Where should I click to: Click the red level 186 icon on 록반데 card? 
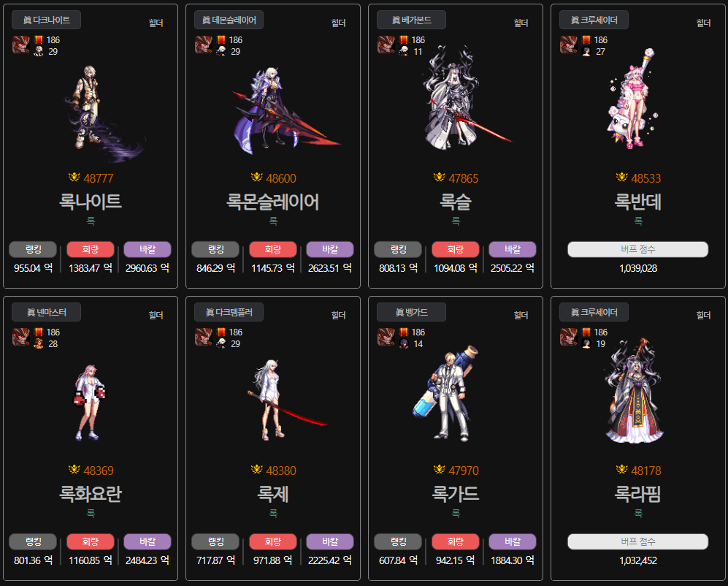586,40
